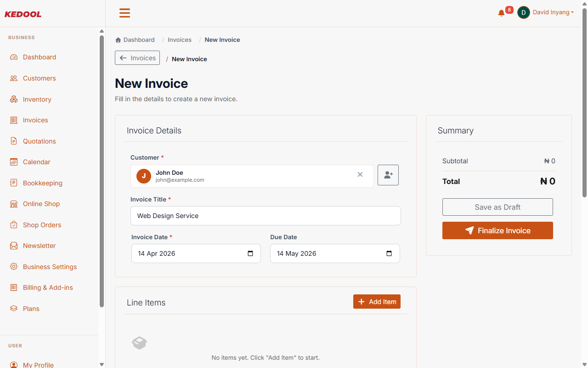
Task: Click the Billing & Add-ins icon
Action: point(14,287)
